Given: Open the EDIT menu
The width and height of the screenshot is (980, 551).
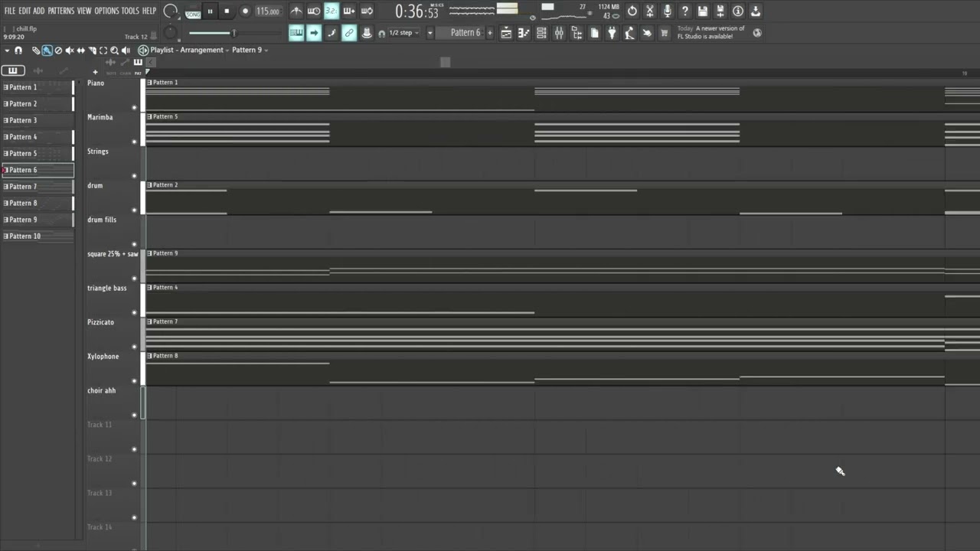Looking at the screenshot, I should tap(24, 11).
